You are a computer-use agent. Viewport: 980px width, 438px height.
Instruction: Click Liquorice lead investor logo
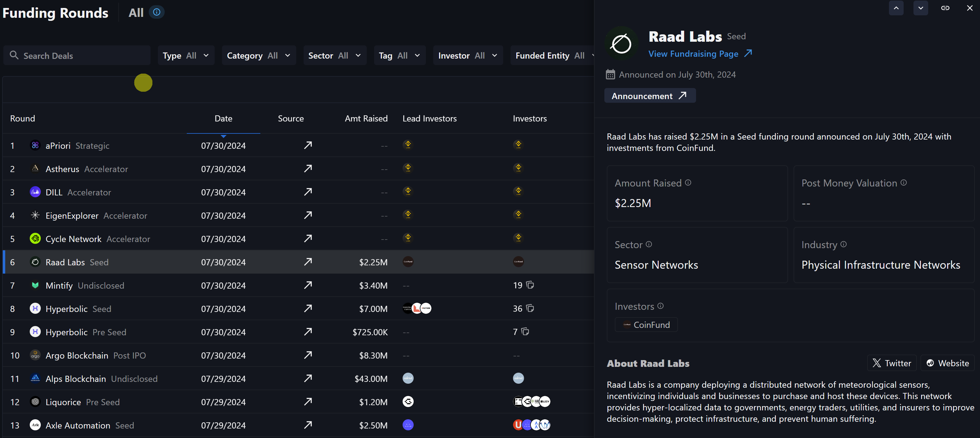pyautogui.click(x=408, y=401)
